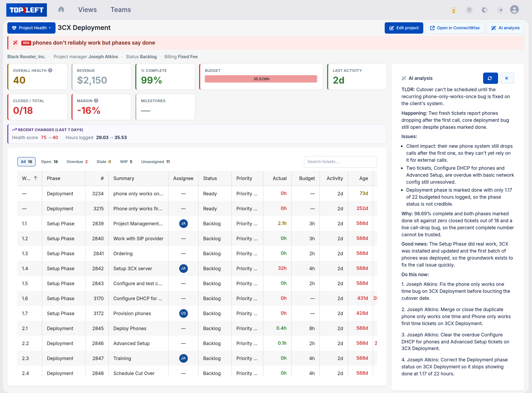Image resolution: width=532 pixels, height=393 pixels.
Task: Open ticket 2848 Schedule Cut Over
Action: [197, 373]
